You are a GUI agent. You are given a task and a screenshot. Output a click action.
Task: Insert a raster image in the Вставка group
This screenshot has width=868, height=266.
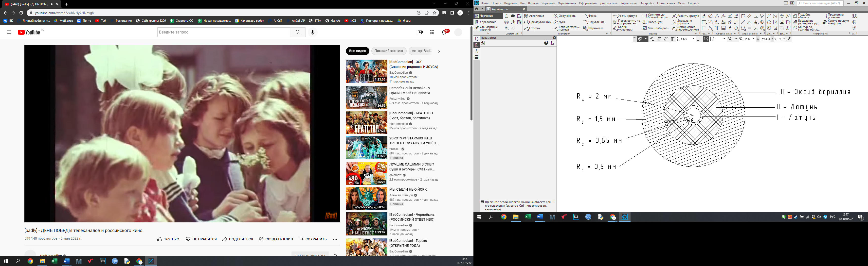click(x=782, y=22)
